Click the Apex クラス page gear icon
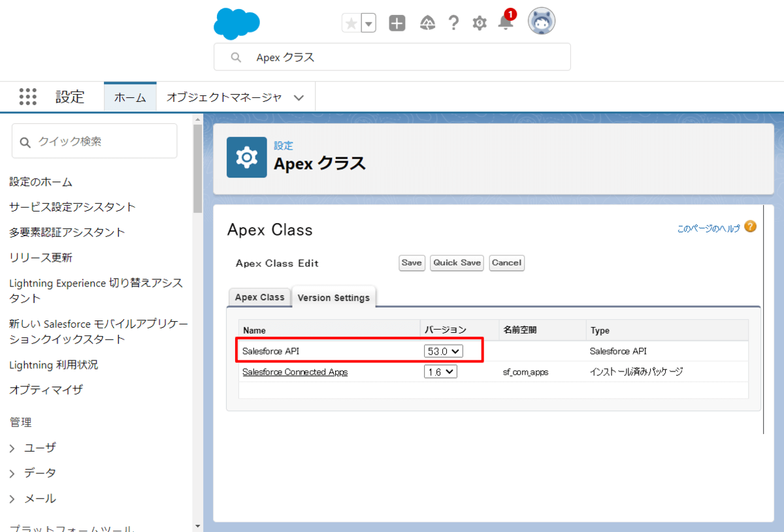 (246, 157)
